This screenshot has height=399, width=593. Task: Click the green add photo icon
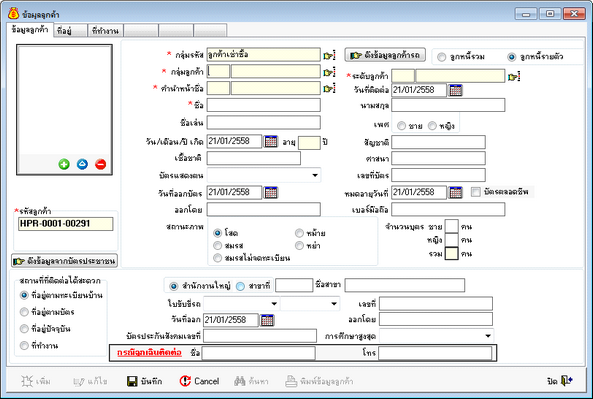coord(64,164)
